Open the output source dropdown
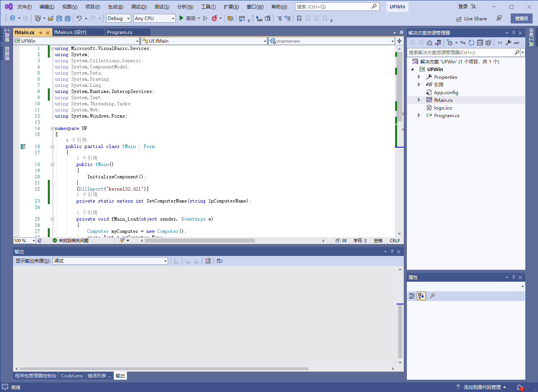Image resolution: width=538 pixels, height=392 pixels. (x=110, y=261)
